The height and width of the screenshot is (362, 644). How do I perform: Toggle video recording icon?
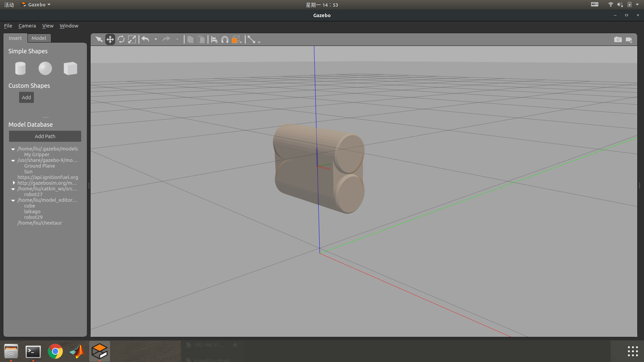coord(629,40)
